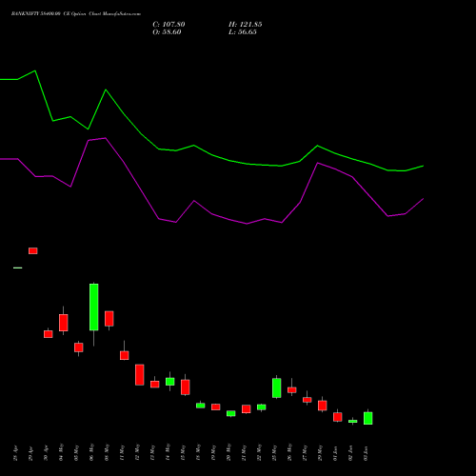476x476 pixels.
Task: Click the 29 May date label
Action: (x=320, y=452)
